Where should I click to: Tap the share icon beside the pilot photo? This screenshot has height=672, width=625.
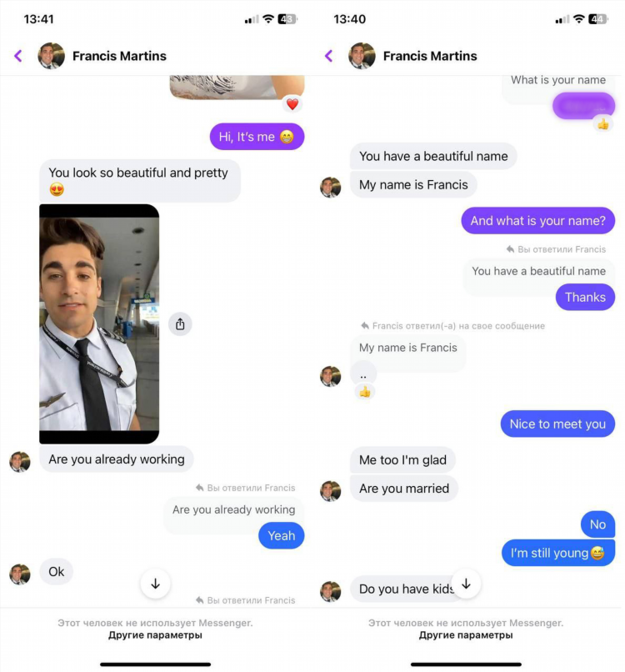pos(180,324)
